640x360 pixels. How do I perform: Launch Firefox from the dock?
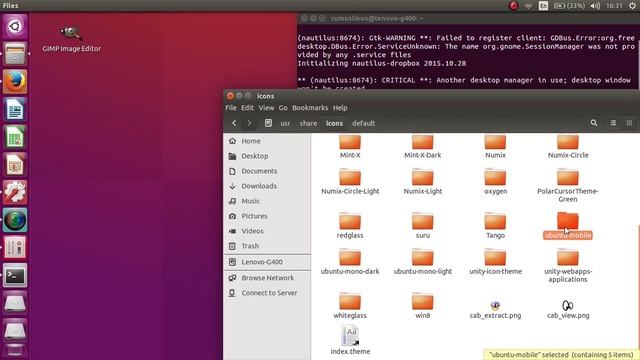pyautogui.click(x=15, y=82)
